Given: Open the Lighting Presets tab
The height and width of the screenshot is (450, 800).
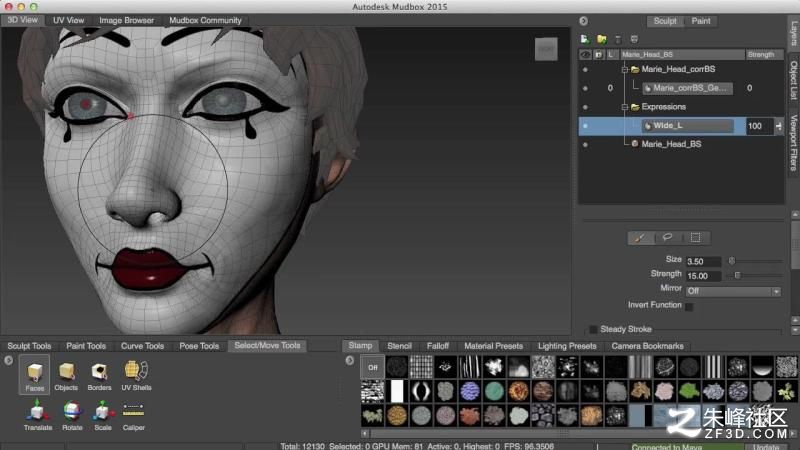Looking at the screenshot, I should point(567,346).
